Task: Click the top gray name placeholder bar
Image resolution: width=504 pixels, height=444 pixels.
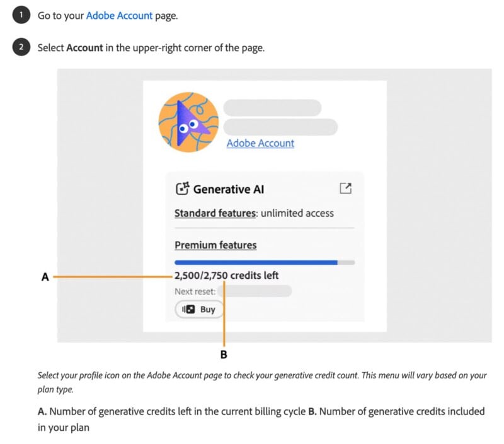Action: tap(272, 107)
